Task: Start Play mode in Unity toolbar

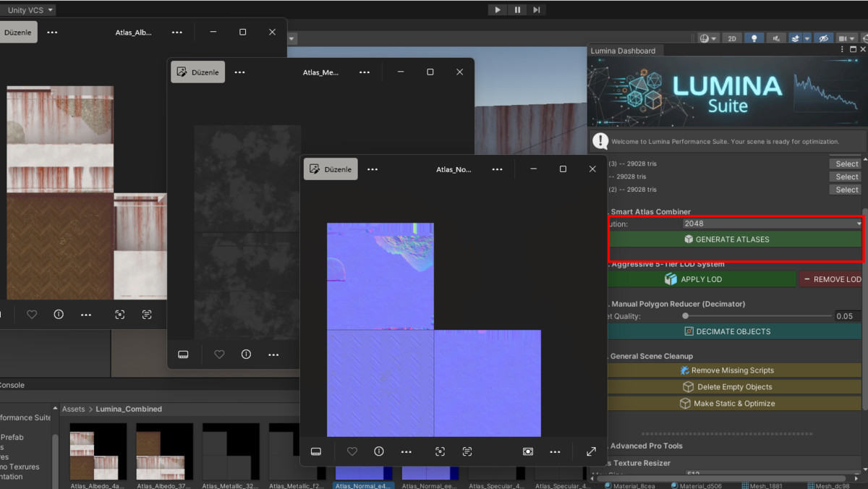Action: 497,9
